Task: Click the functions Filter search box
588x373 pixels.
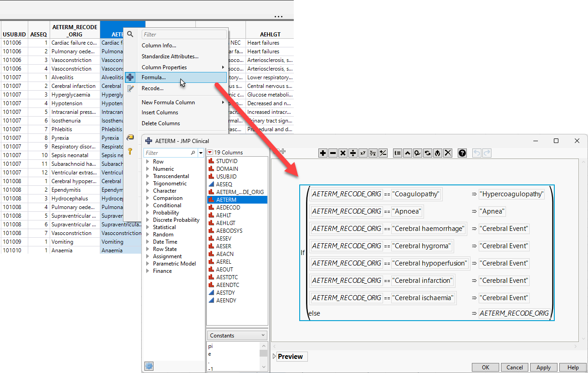Action: [171, 153]
